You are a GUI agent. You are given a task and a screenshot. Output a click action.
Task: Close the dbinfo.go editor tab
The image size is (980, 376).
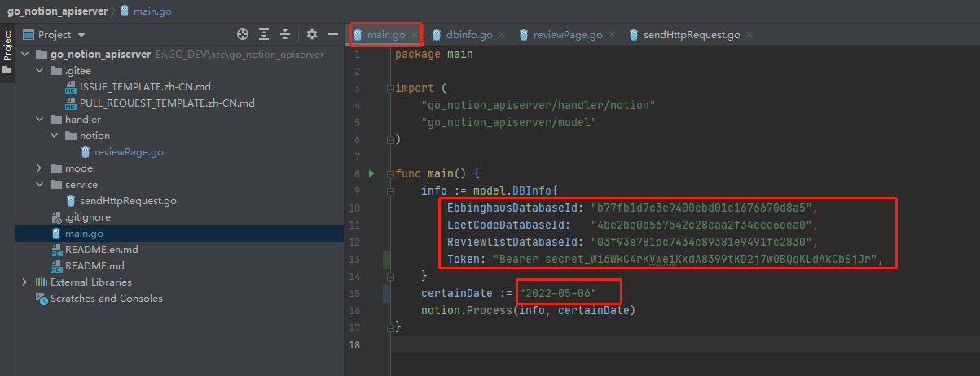[502, 35]
